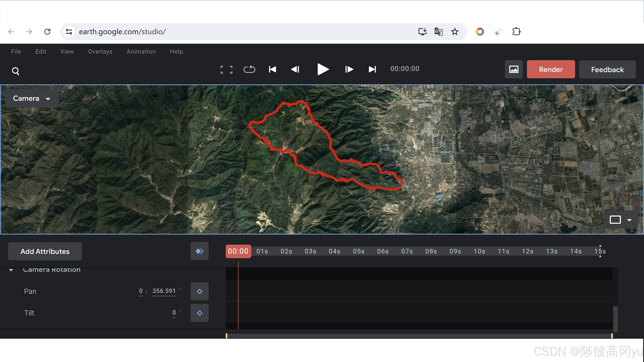
Task: Play the animation
Action: click(x=323, y=69)
